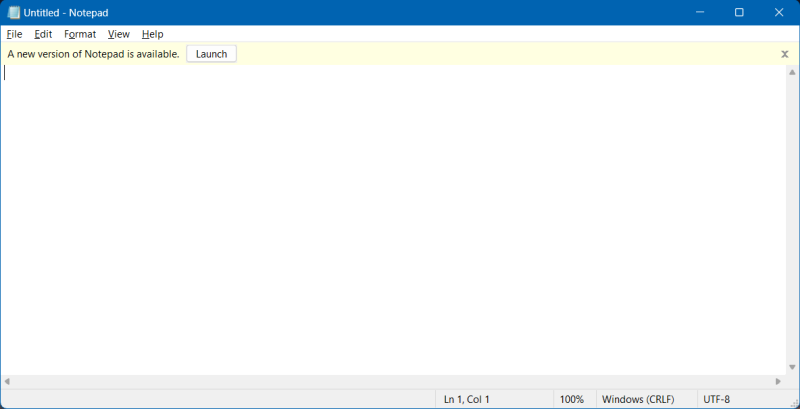Image resolution: width=800 pixels, height=409 pixels.
Task: Click the "A new version of Notepad is available." message
Action: [x=93, y=54]
